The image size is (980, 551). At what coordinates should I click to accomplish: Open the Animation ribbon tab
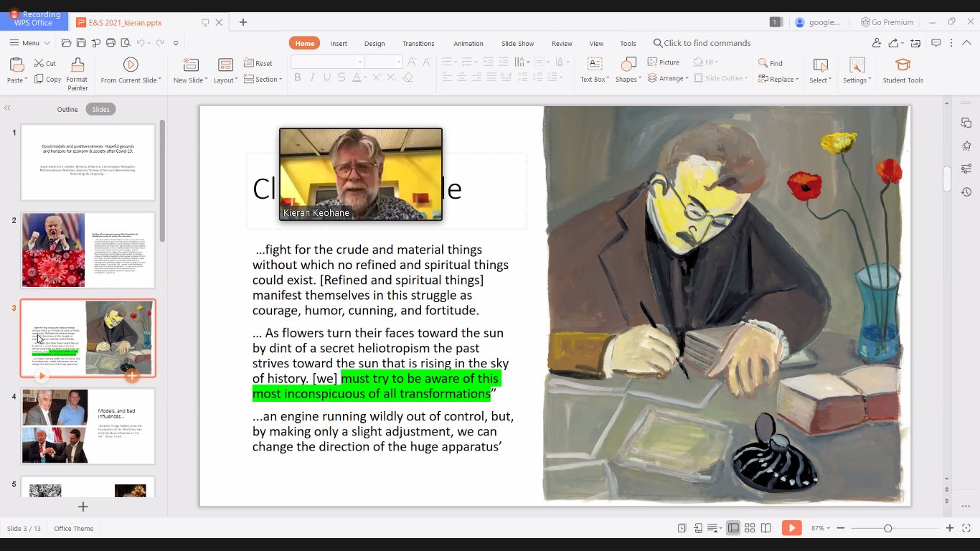pos(468,43)
